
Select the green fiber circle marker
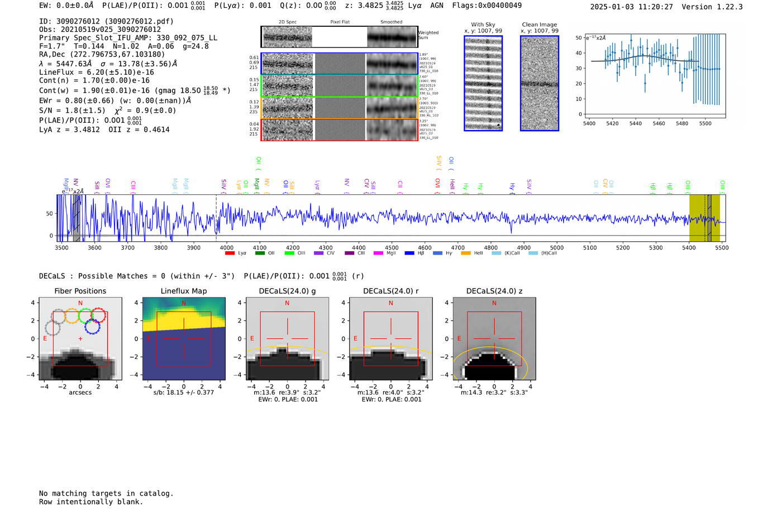85,317
